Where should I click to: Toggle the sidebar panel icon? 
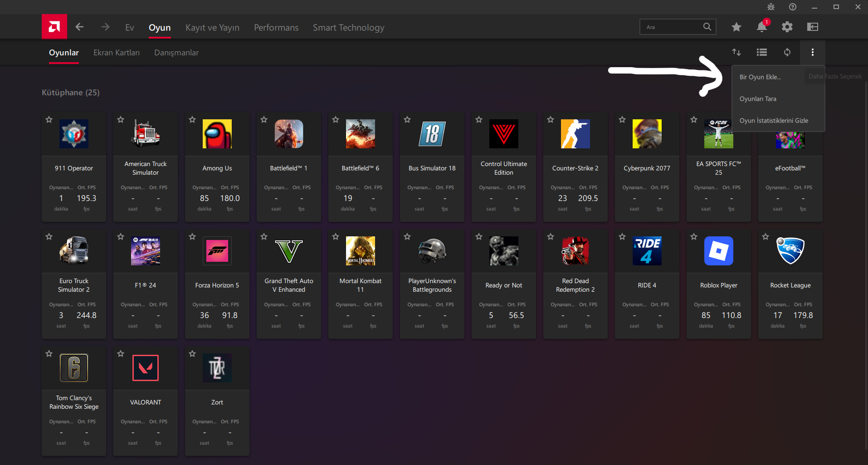pyautogui.click(x=813, y=27)
